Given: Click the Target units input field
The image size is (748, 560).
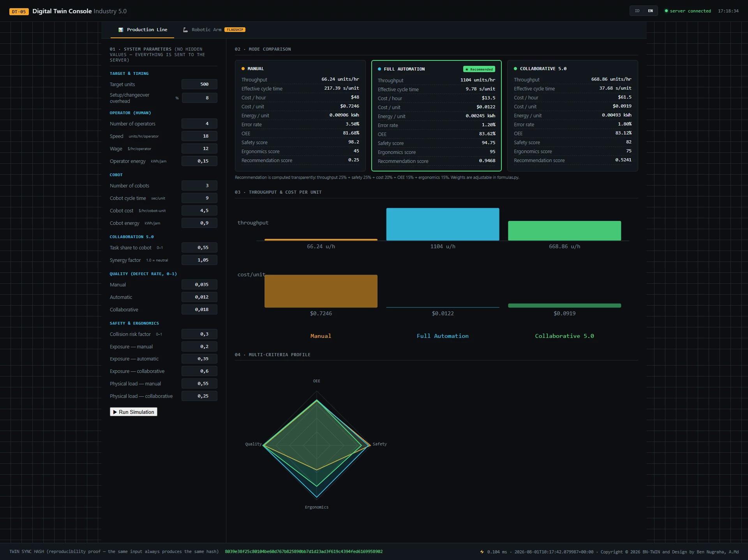Looking at the screenshot, I should (199, 84).
